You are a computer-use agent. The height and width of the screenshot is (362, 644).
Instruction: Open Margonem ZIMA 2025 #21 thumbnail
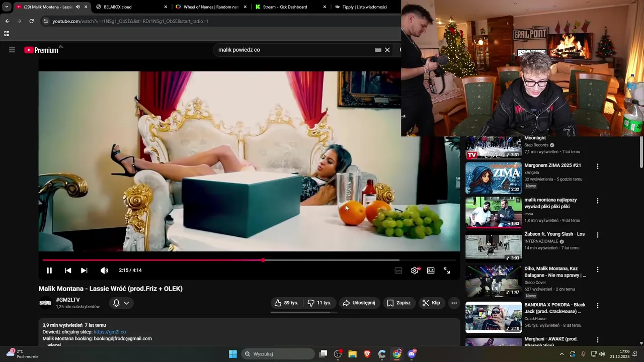point(494,178)
